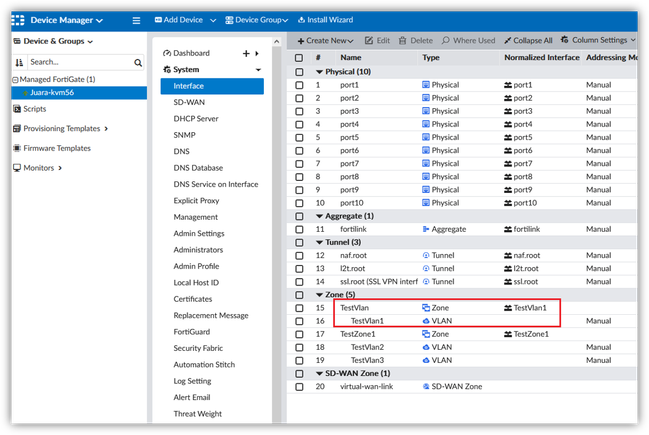Click the Column Settings gear icon
This screenshot has width=649, height=435.
pyautogui.click(x=565, y=40)
